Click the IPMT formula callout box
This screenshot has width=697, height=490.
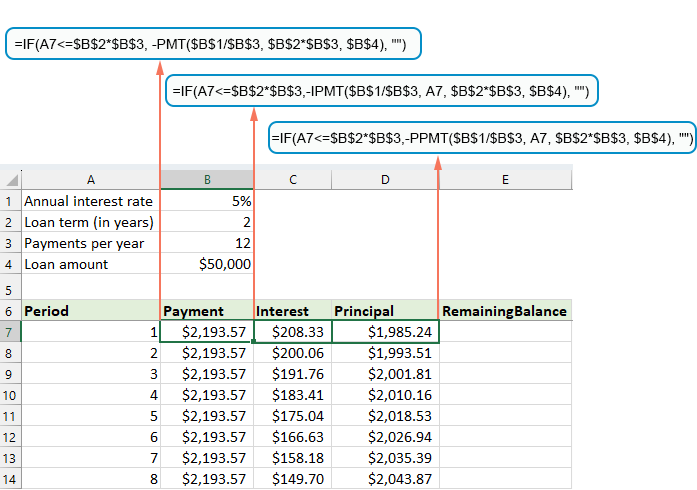(384, 91)
